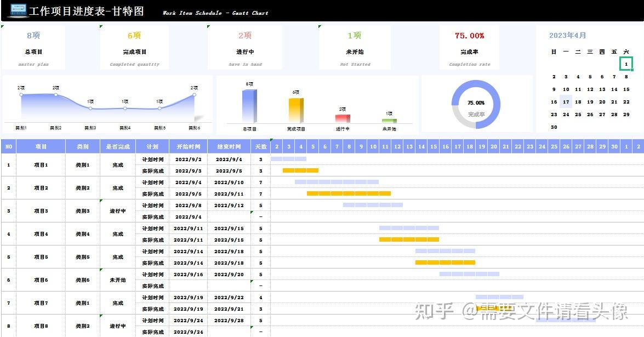Screen dimensions: 644x337
Task: Open the 进行中 status cell of 项目3
Action: point(118,211)
